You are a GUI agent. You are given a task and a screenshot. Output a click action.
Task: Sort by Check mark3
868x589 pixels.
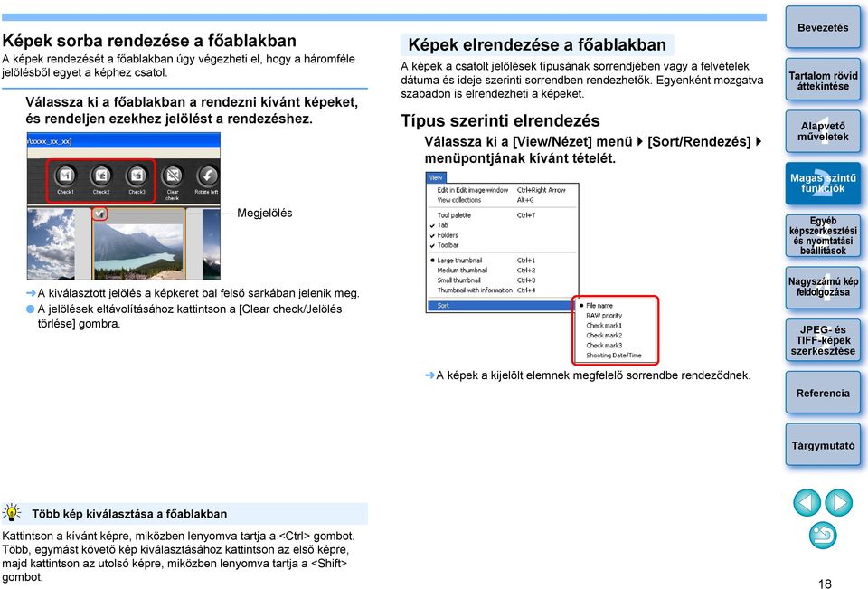pos(615,346)
